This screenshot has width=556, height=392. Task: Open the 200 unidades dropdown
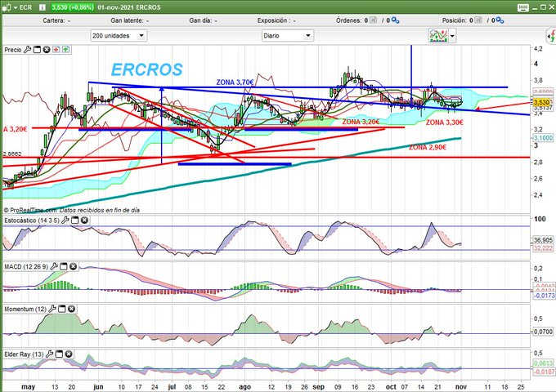[119, 36]
